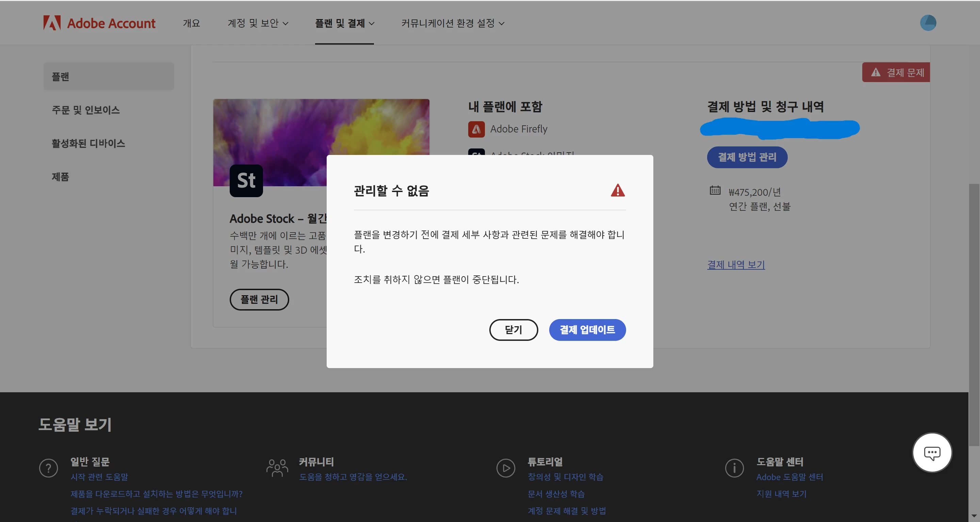The height and width of the screenshot is (522, 980).
Task: Click the 튜토리얼 play icon
Action: (x=506, y=468)
